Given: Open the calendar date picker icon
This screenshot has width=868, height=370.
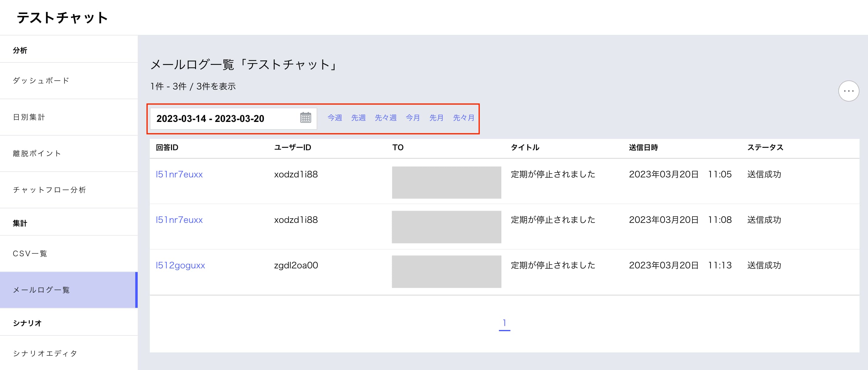Looking at the screenshot, I should point(305,118).
